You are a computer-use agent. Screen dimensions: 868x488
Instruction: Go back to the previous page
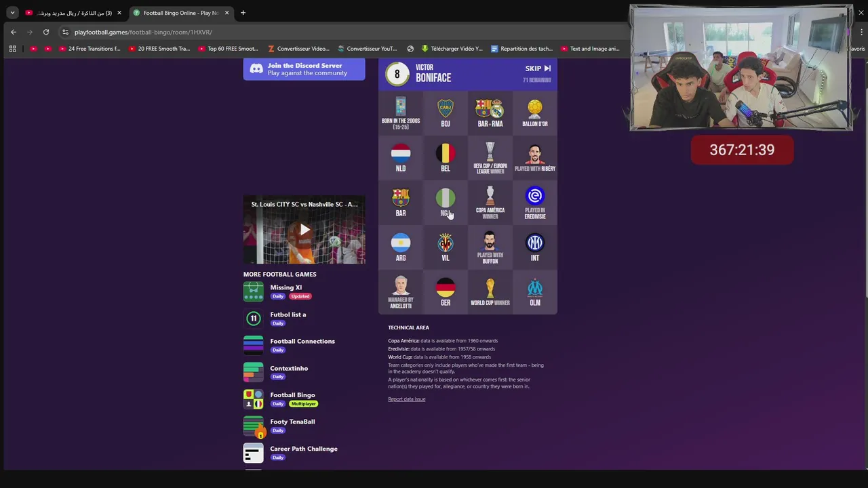[14, 32]
